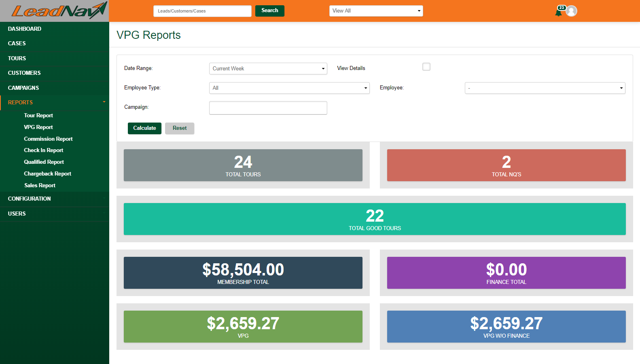Click the Reset button
640x364 pixels.
click(x=180, y=128)
